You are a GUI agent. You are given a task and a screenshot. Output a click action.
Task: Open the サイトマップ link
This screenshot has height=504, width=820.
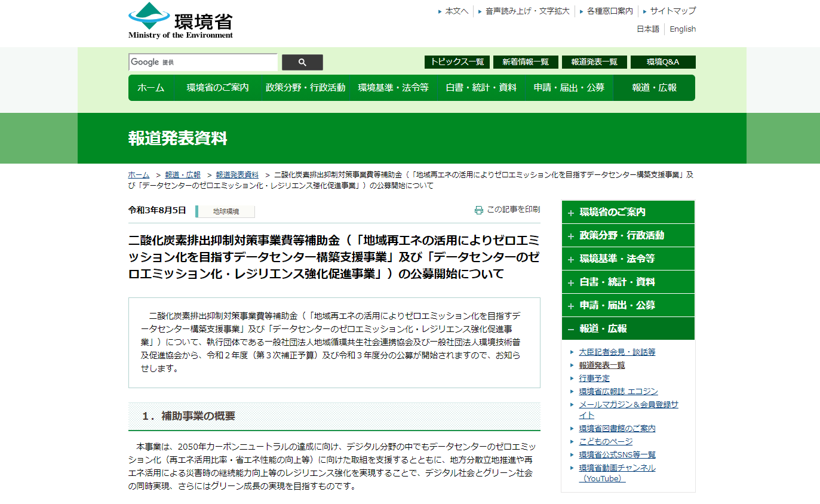pos(672,11)
